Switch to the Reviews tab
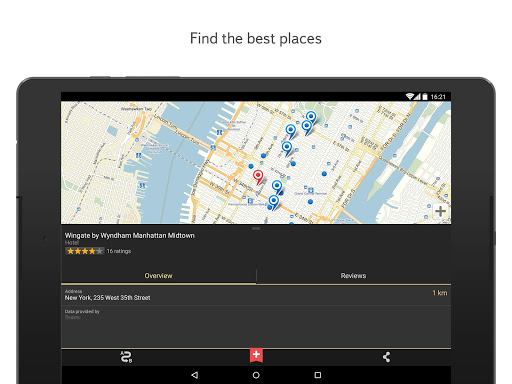This screenshot has width=512, height=384. 354,276
